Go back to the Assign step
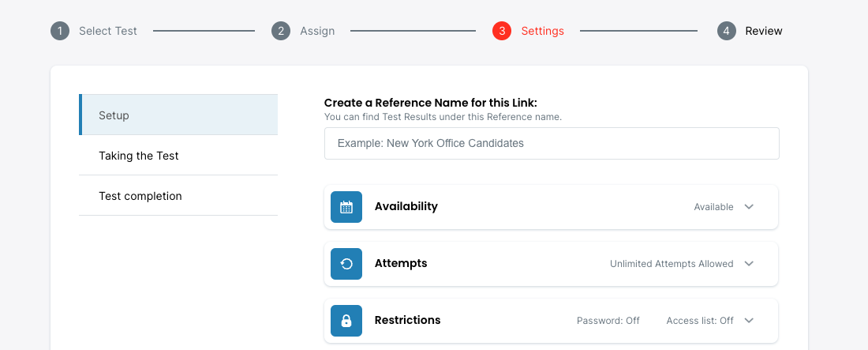Screen dimensions: 868x350 point(317,31)
